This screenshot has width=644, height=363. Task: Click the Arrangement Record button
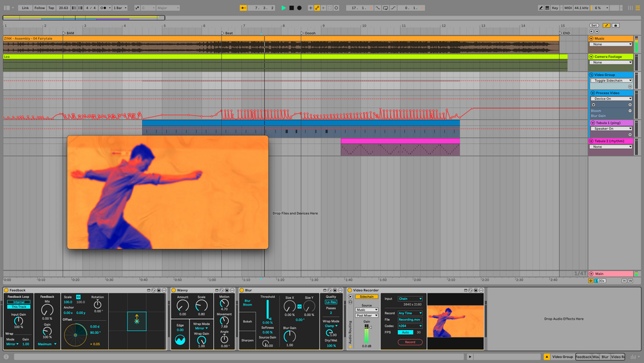pyautogui.click(x=299, y=8)
